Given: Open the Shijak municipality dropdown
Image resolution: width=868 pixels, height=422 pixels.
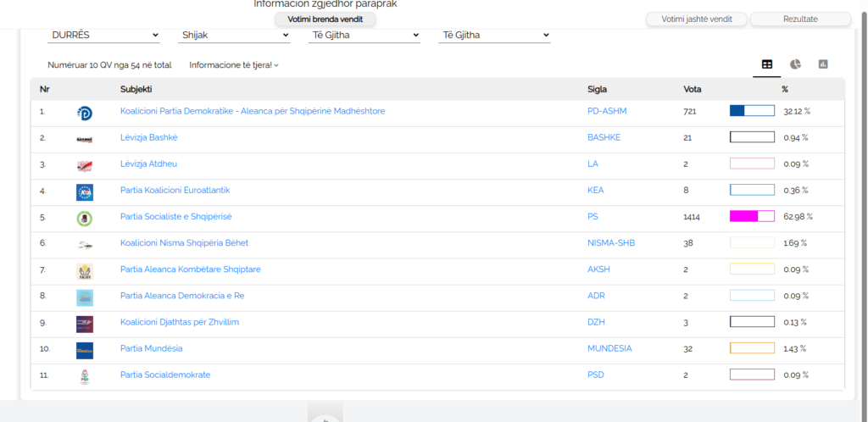Looking at the screenshot, I should pos(235,35).
